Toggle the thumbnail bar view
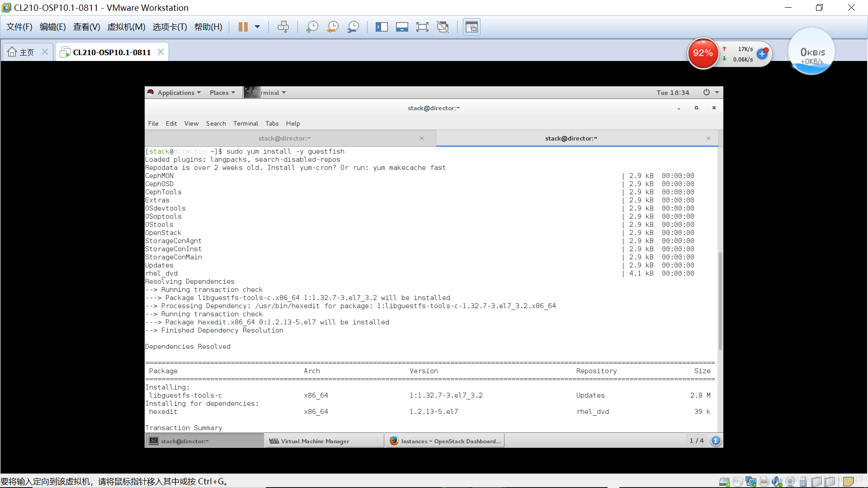 pyautogui.click(x=402, y=27)
